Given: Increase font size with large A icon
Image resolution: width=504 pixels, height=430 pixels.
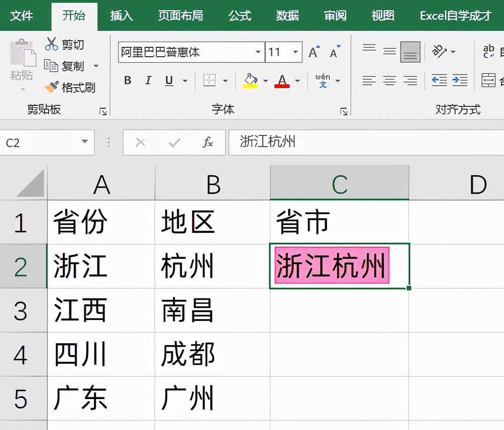Looking at the screenshot, I should pyautogui.click(x=314, y=52).
